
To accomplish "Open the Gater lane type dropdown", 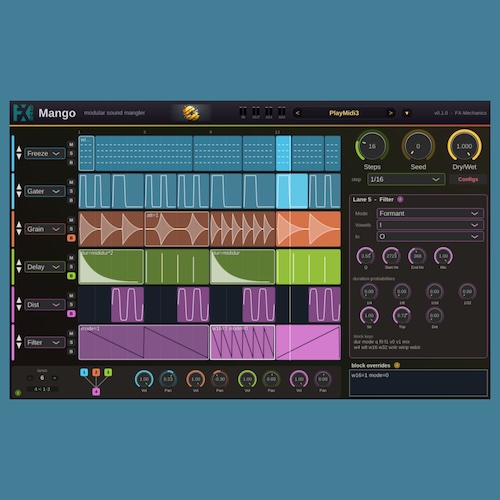I will [x=45, y=191].
